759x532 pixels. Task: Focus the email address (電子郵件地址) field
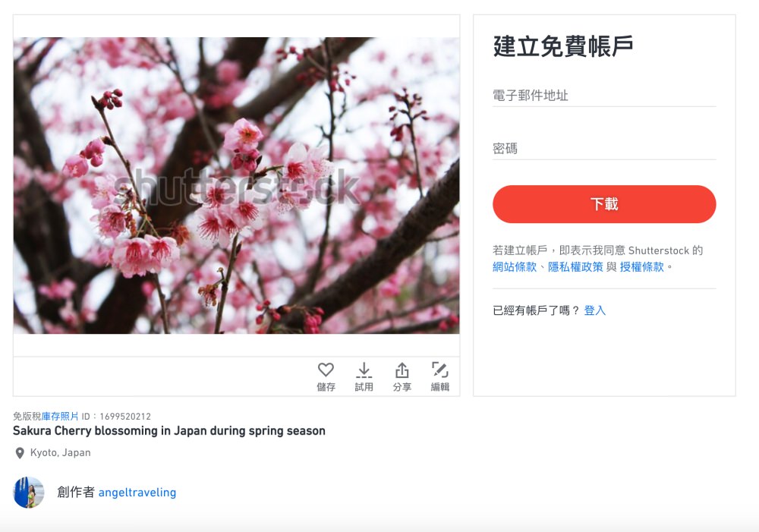coord(604,96)
